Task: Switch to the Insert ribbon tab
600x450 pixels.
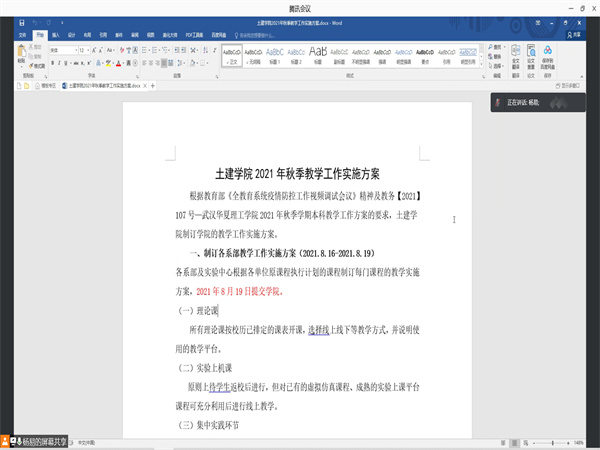Action: (56, 34)
